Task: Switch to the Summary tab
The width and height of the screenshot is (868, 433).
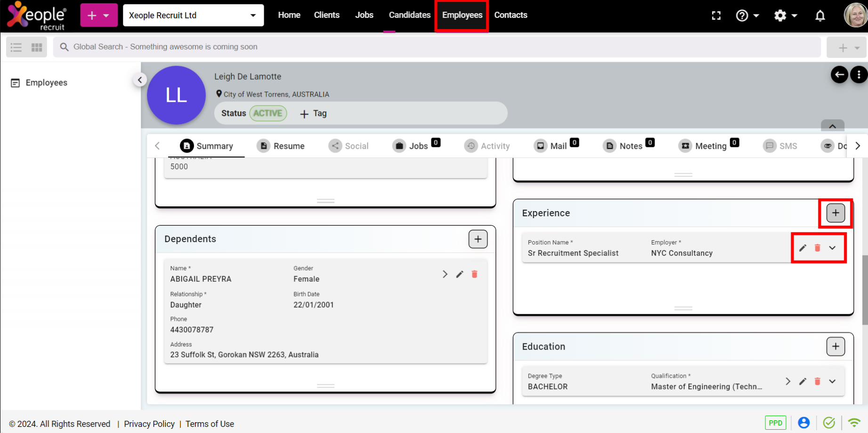Action: 207,146
